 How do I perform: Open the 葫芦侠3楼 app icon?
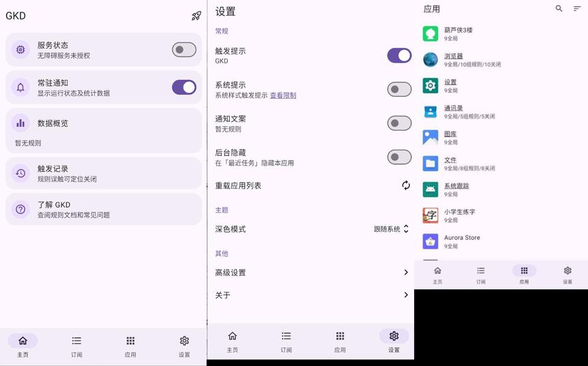[430, 33]
